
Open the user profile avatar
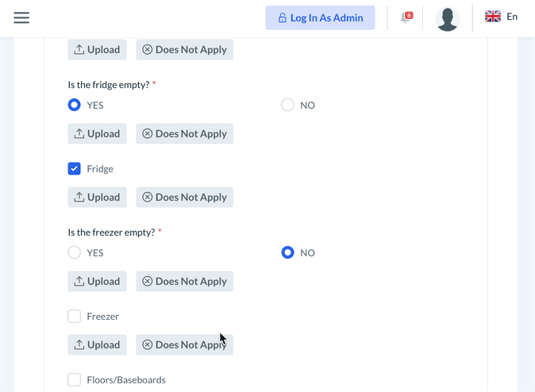pyautogui.click(x=448, y=18)
